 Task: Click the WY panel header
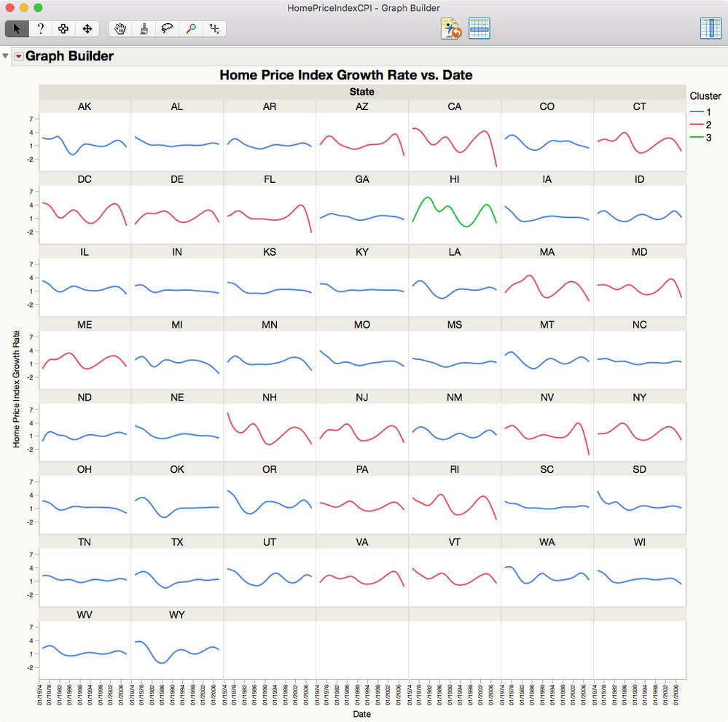pos(177,615)
